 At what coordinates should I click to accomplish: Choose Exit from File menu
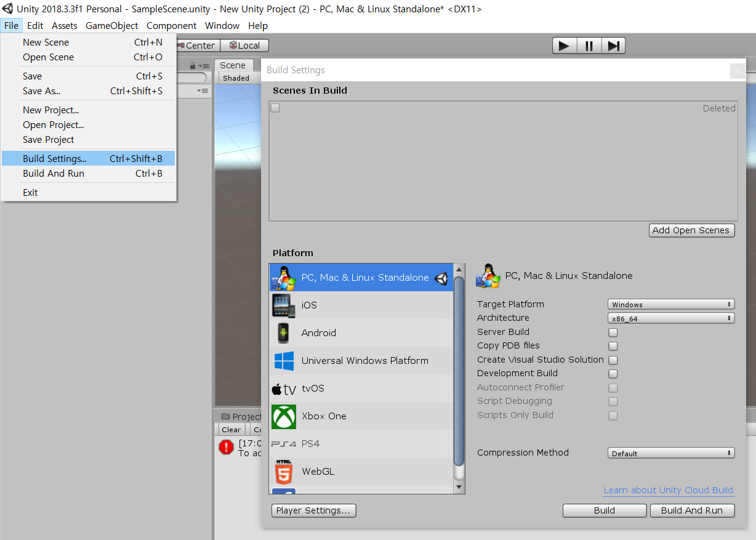click(89, 193)
